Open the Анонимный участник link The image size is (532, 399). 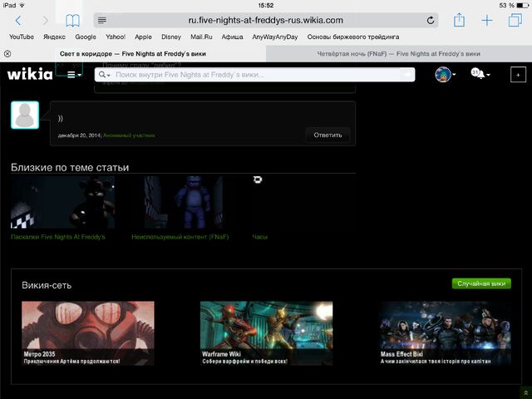(129, 135)
